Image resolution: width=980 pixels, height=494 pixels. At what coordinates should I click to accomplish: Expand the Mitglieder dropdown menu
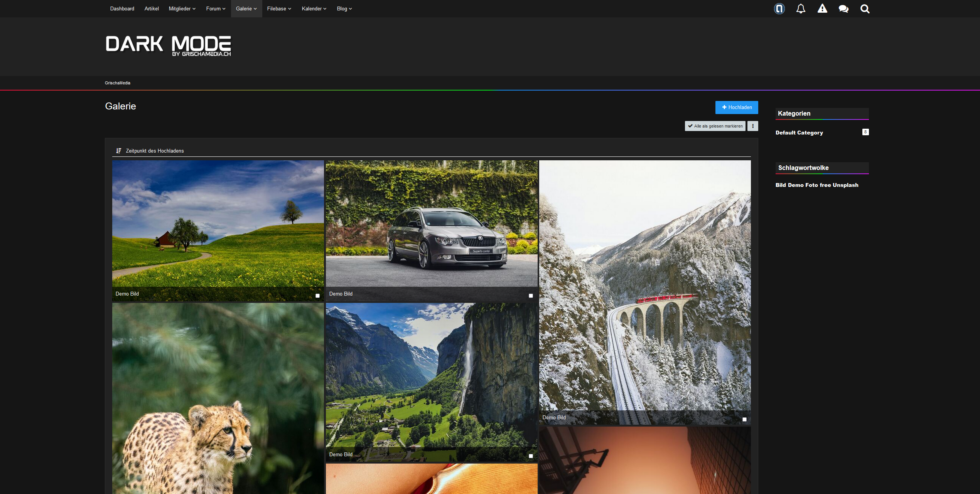point(182,8)
